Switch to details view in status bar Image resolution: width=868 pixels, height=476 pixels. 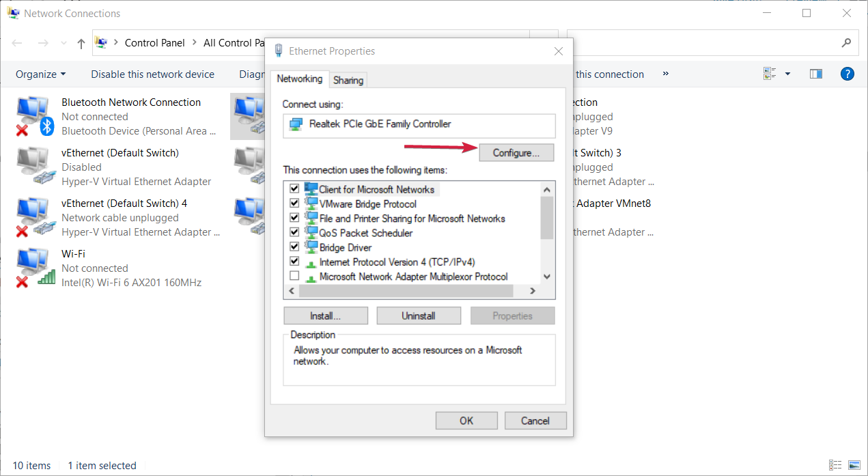point(835,465)
